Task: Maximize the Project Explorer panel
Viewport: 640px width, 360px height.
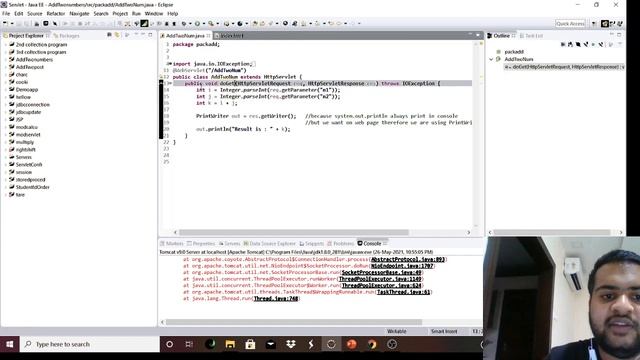Action: 150,36
